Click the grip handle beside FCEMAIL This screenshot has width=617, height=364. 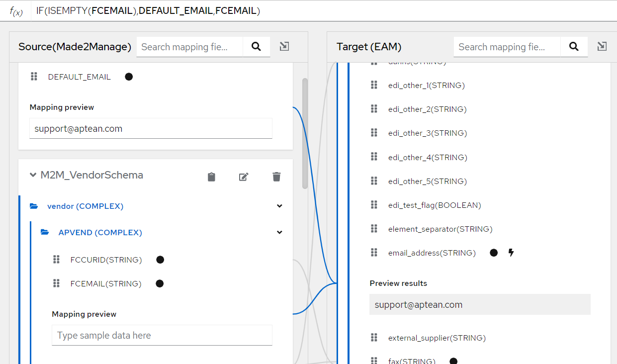[x=55, y=283]
